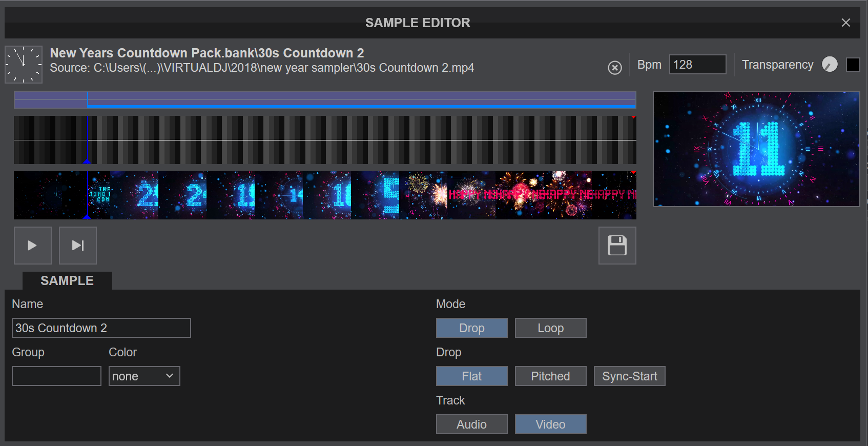This screenshot has height=446, width=868.
Task: Click the empty Group text field
Action: click(56, 376)
